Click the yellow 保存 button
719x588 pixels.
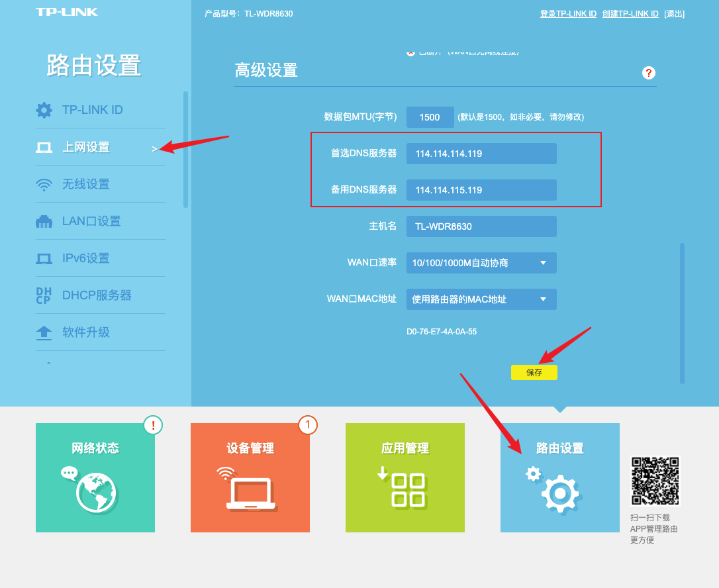pos(534,372)
